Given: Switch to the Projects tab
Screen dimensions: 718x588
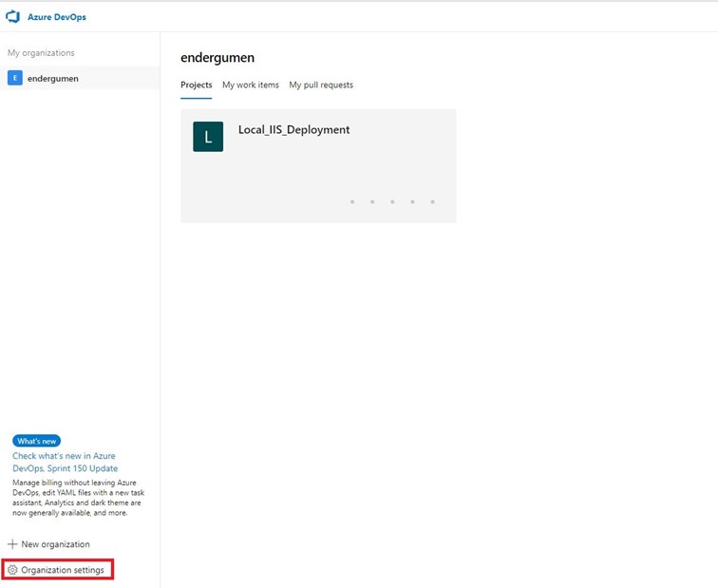Looking at the screenshot, I should [197, 85].
